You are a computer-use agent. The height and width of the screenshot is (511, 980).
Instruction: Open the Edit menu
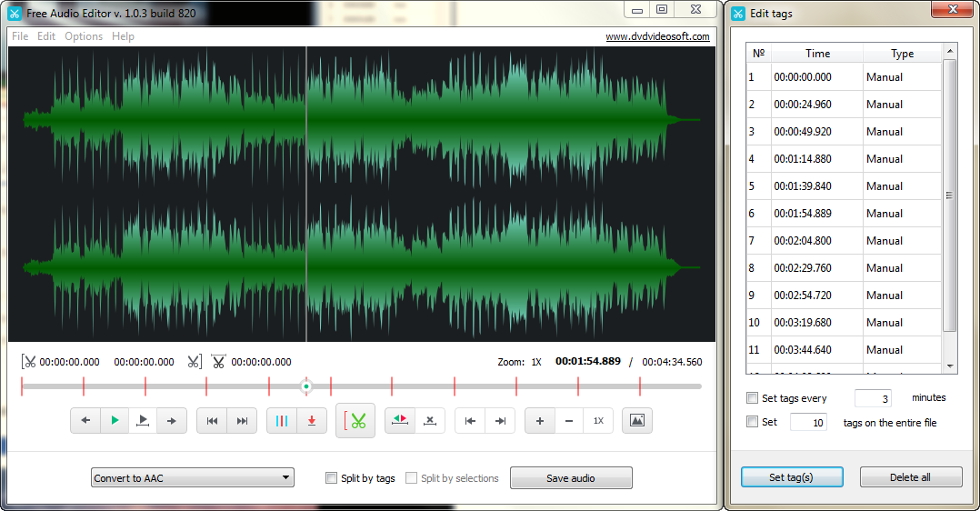coord(46,36)
